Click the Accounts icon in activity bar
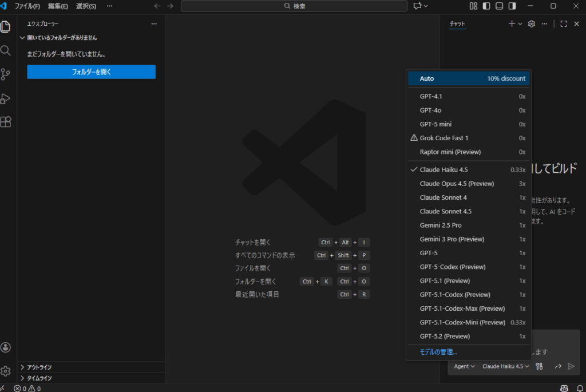 [x=6, y=347]
